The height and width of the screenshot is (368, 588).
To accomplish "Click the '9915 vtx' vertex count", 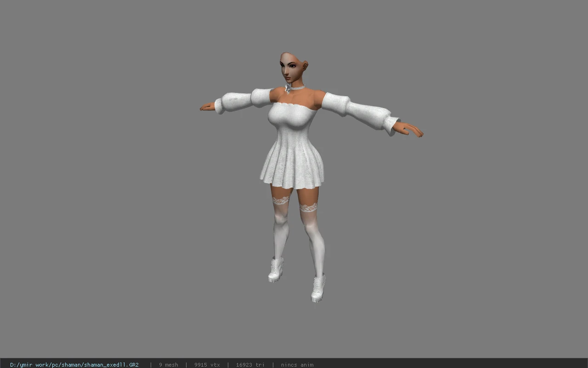I will click(x=207, y=365).
